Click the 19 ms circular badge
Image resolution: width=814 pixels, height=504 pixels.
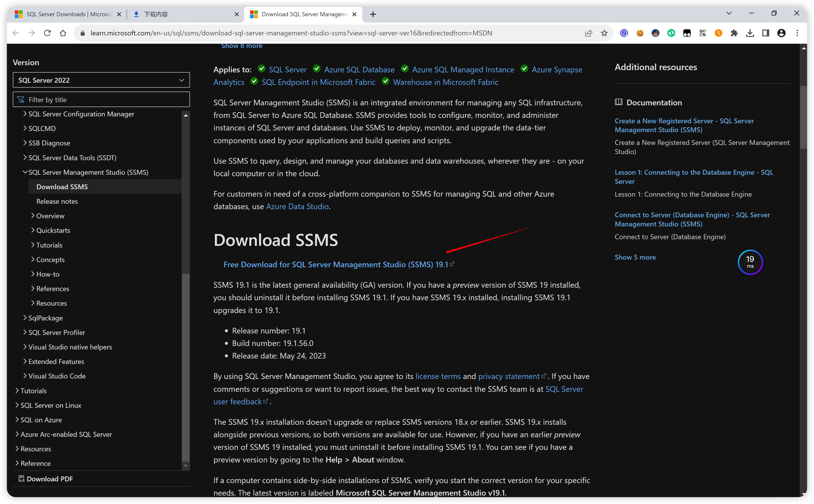coord(750,262)
